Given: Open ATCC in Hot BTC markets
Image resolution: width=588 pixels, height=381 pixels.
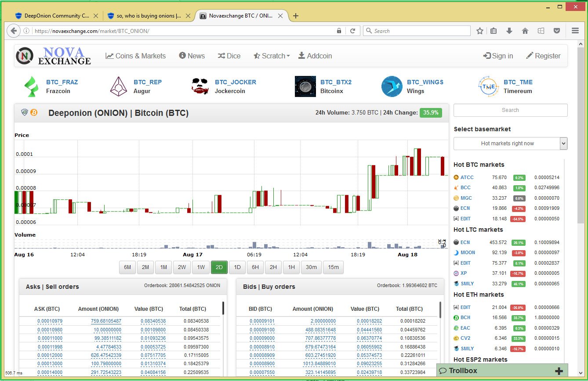Looking at the screenshot, I should click(x=467, y=177).
